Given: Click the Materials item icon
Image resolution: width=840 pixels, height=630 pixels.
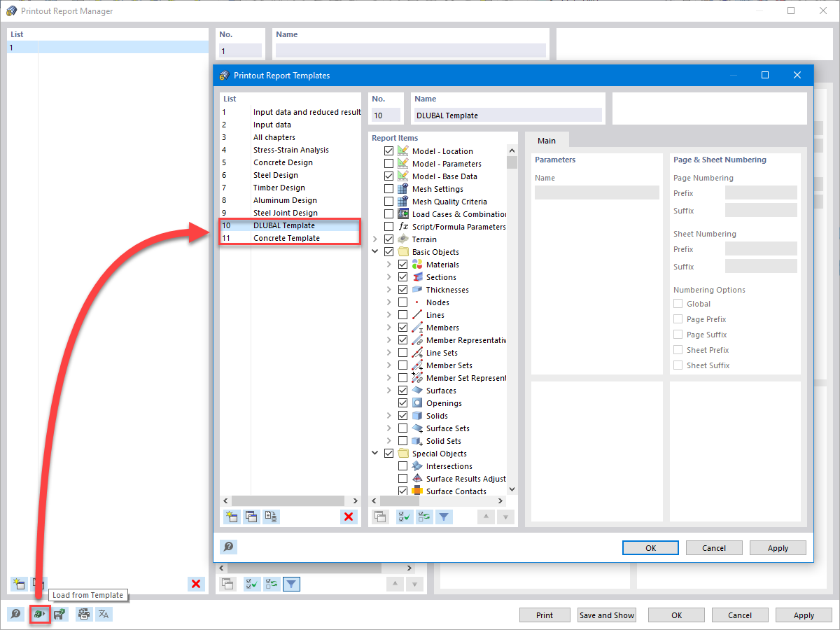Looking at the screenshot, I should click(417, 265).
